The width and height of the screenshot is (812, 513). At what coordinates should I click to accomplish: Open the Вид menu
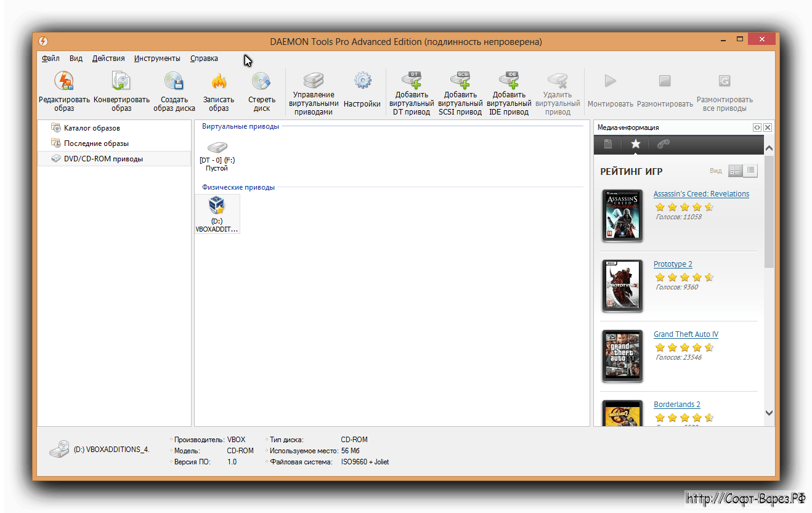click(x=76, y=59)
